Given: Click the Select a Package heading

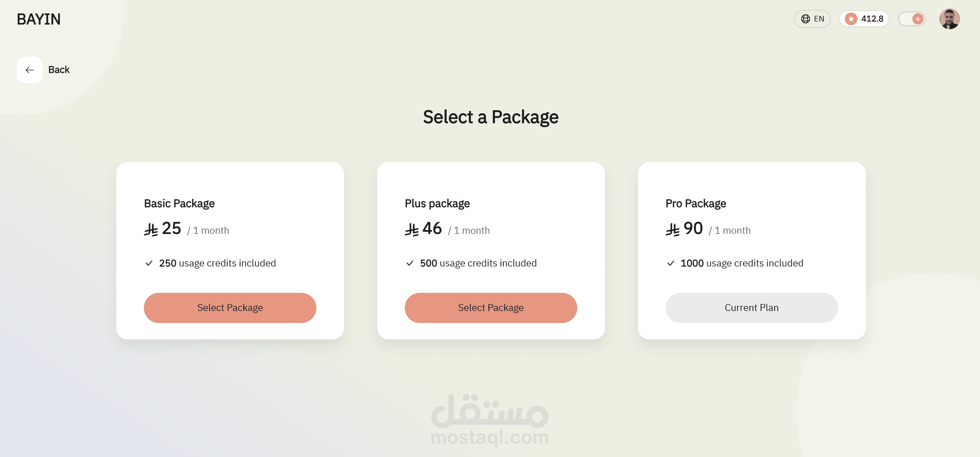Looking at the screenshot, I should point(490,117).
